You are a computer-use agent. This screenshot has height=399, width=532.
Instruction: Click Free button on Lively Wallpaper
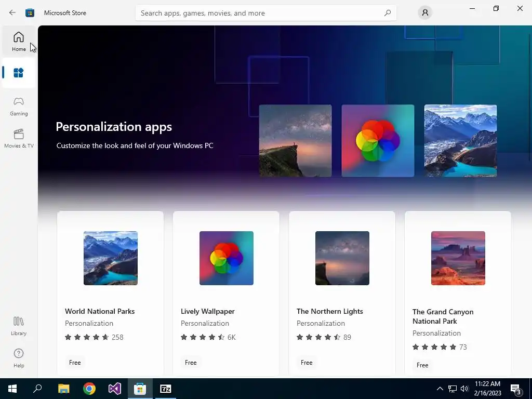pos(191,362)
